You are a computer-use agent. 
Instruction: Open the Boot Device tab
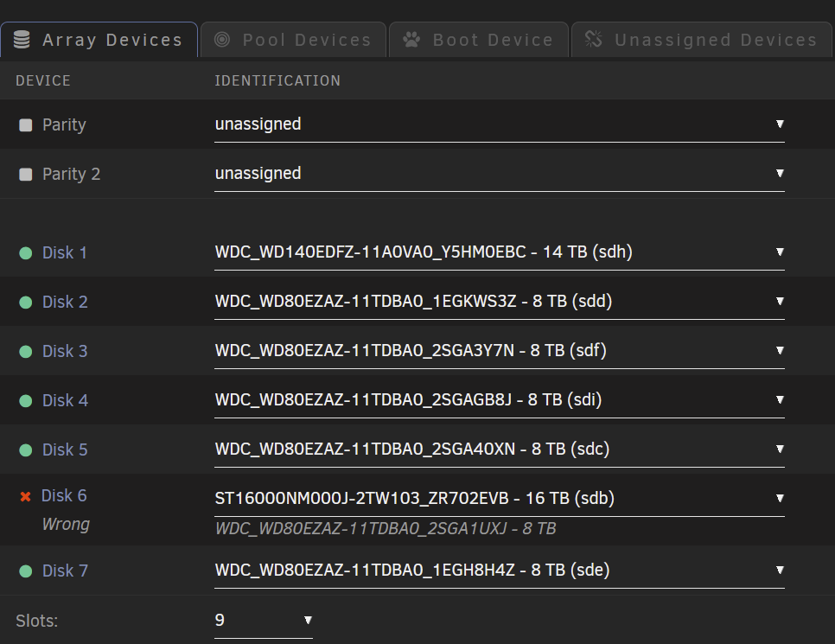pos(479,40)
